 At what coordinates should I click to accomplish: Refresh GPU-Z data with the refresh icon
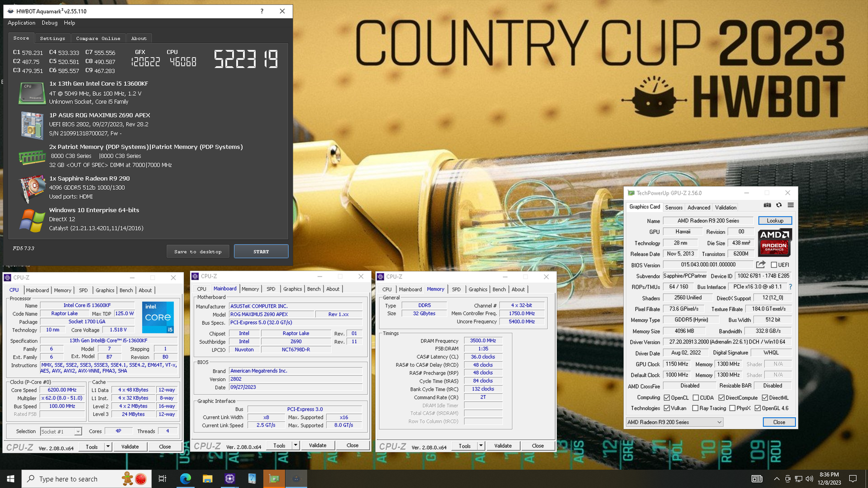[779, 205]
